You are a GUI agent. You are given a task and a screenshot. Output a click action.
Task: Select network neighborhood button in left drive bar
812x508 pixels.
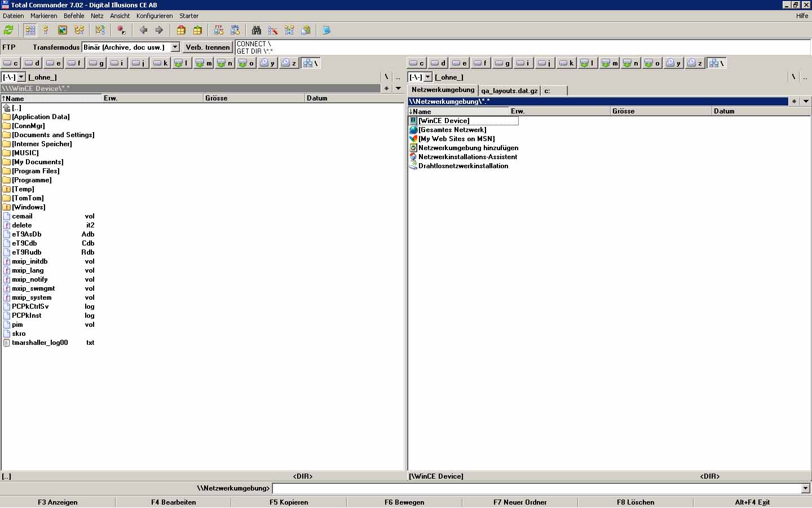tap(311, 63)
